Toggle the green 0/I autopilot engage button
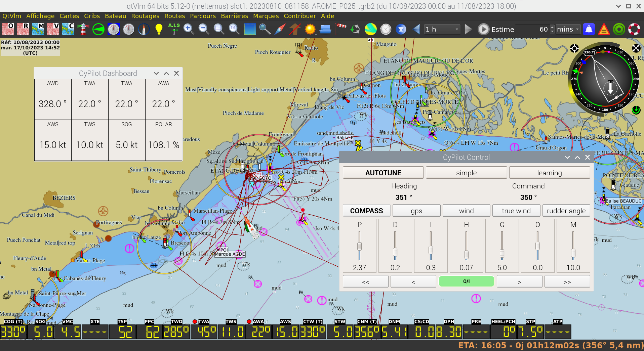The width and height of the screenshot is (644, 351). [x=466, y=281]
